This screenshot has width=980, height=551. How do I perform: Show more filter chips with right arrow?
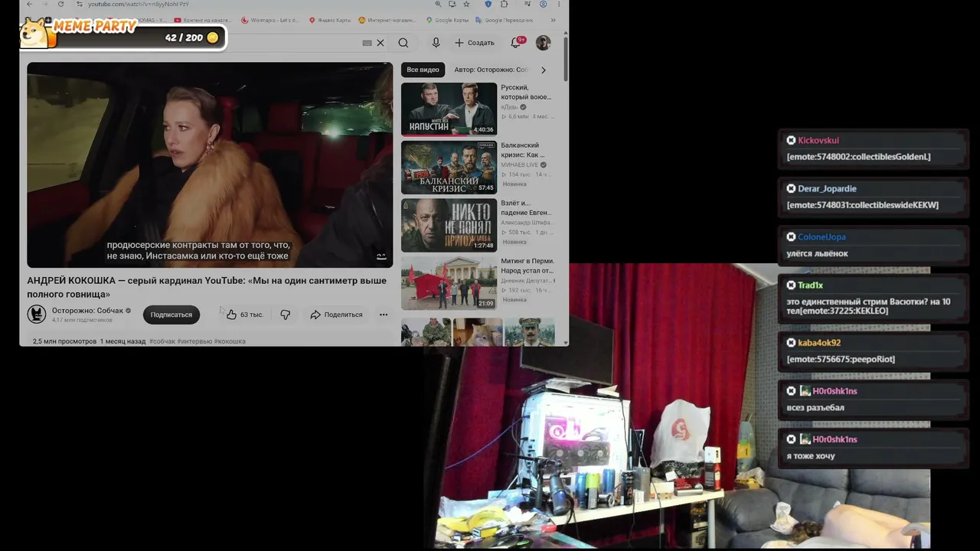point(544,70)
